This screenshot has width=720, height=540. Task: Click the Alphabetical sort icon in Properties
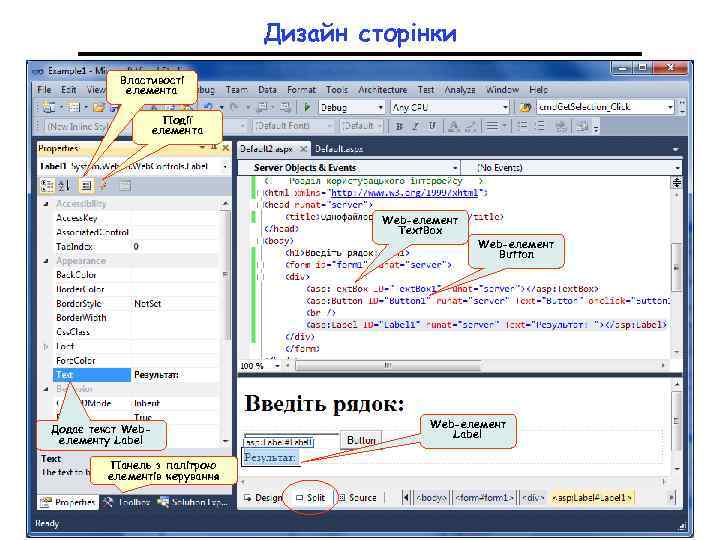pos(65,186)
